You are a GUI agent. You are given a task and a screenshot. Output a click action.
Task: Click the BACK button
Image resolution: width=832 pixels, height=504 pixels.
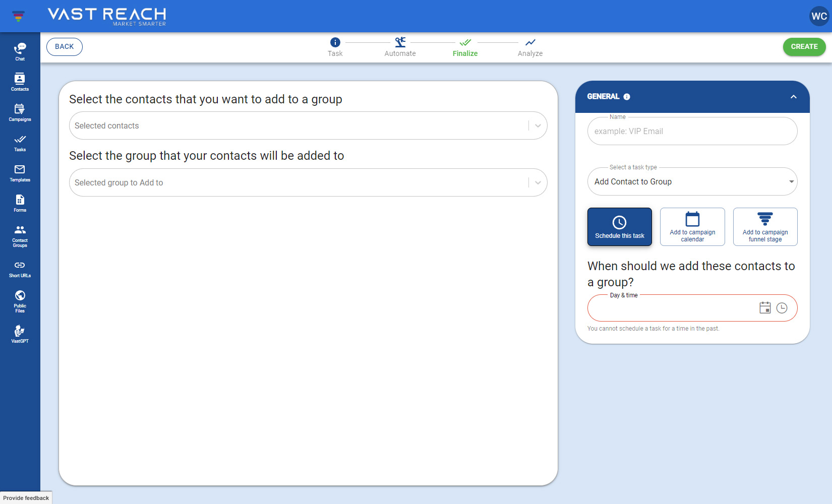(x=65, y=47)
